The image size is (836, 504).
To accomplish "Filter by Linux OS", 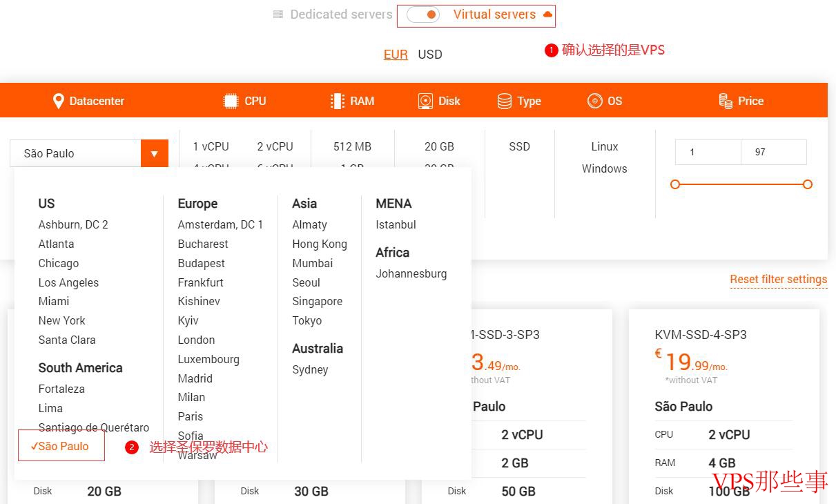I will pos(605,146).
